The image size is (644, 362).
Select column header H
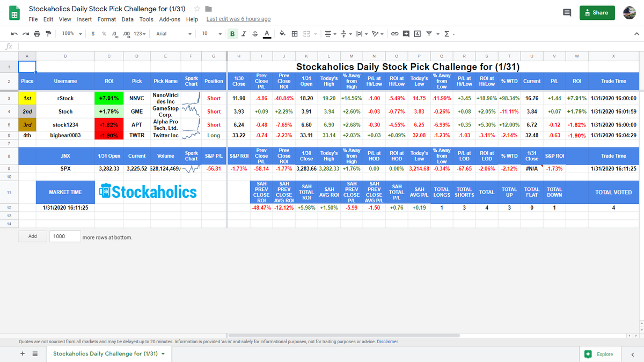[x=239, y=56]
